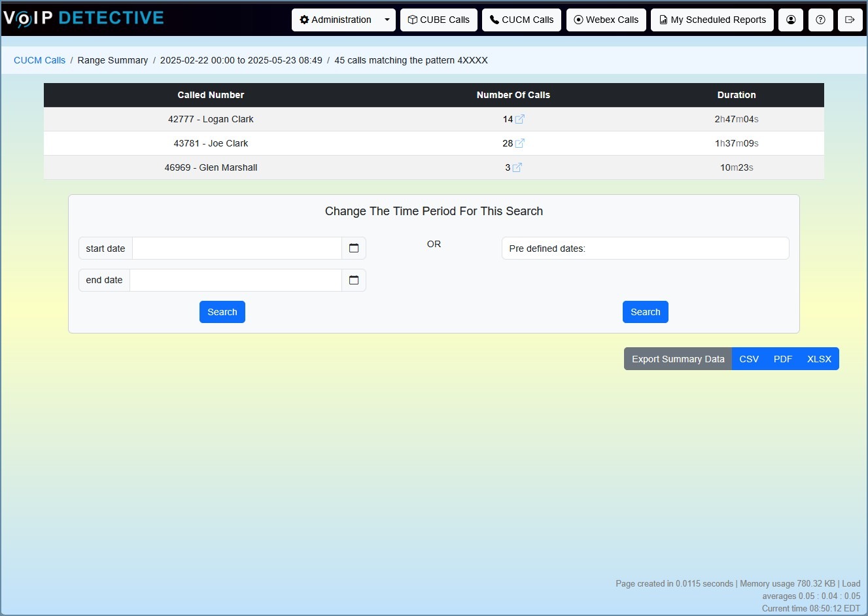Open the help question mark icon
The width and height of the screenshot is (868, 616).
coord(820,20)
